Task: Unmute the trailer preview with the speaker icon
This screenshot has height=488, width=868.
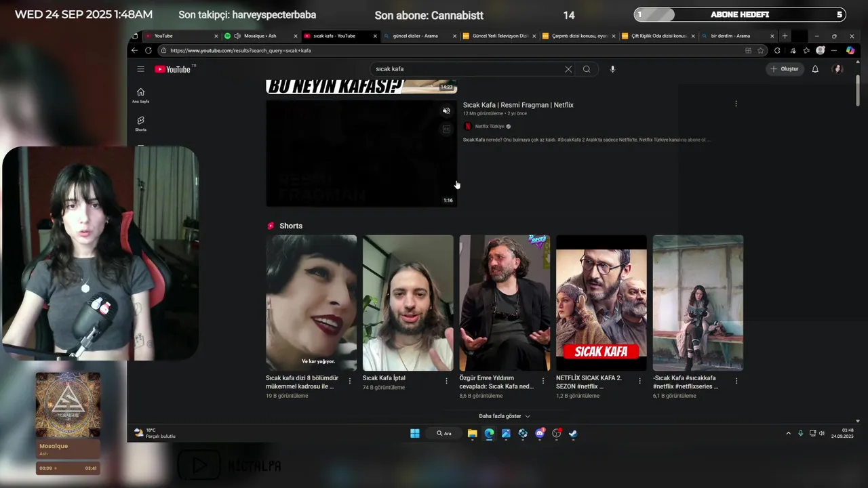Action: pyautogui.click(x=446, y=111)
